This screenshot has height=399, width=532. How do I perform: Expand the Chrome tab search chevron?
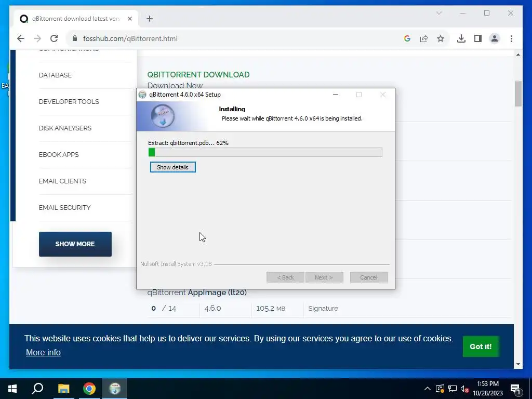[x=438, y=13]
